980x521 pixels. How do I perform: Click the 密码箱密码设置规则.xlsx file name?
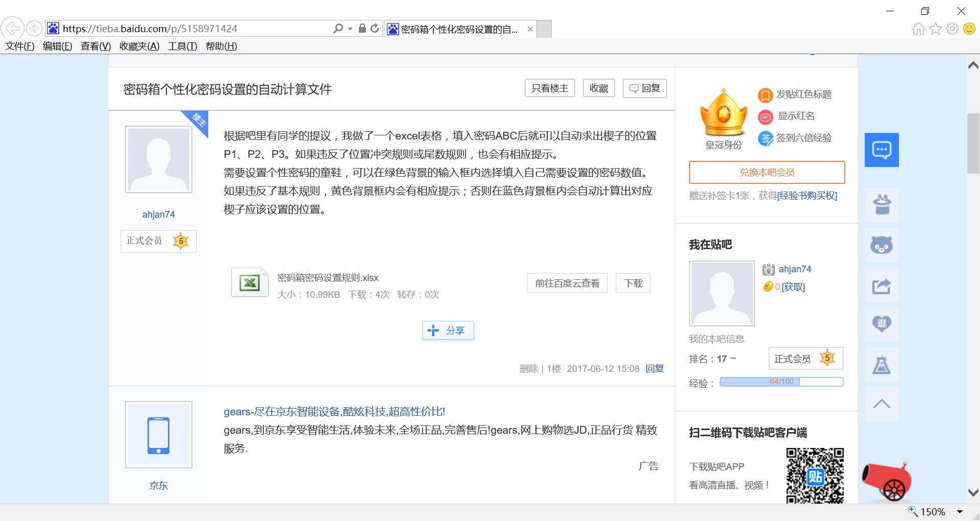coord(328,278)
